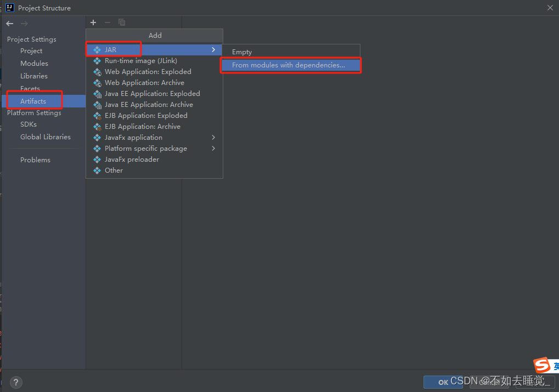This screenshot has height=392, width=559.
Task: Choose From modules with dependencies...
Action: [291, 65]
